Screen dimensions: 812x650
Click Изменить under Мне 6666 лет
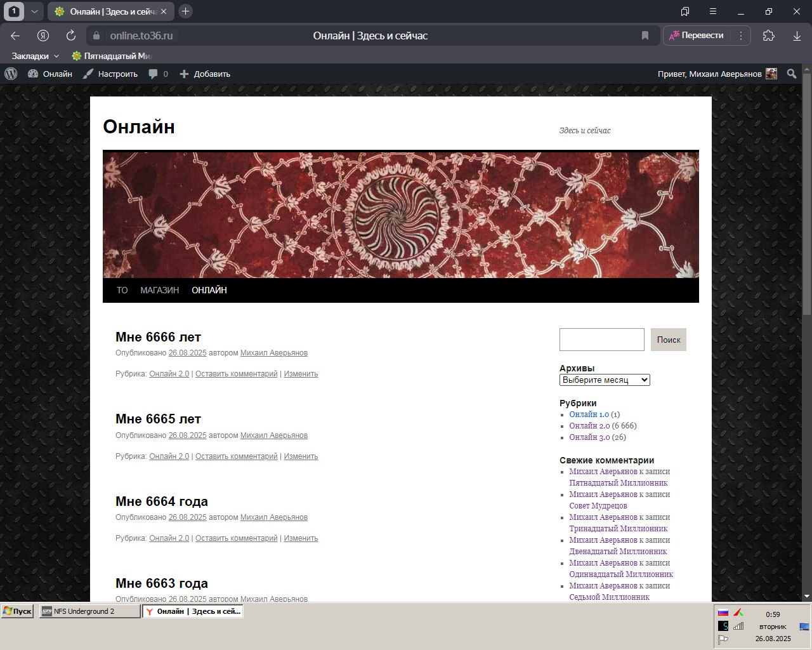click(301, 374)
